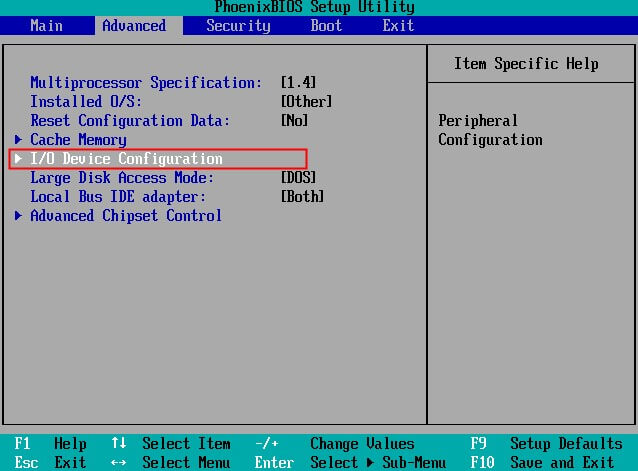The width and height of the screenshot is (638, 471).
Task: Select the Exit tab in menu bar
Action: pyautogui.click(x=398, y=26)
